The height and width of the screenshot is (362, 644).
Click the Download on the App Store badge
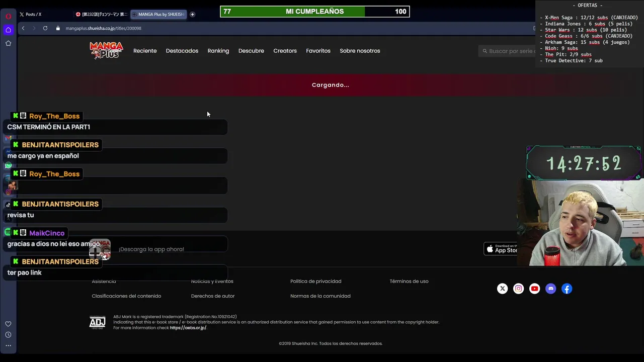tap(501, 248)
